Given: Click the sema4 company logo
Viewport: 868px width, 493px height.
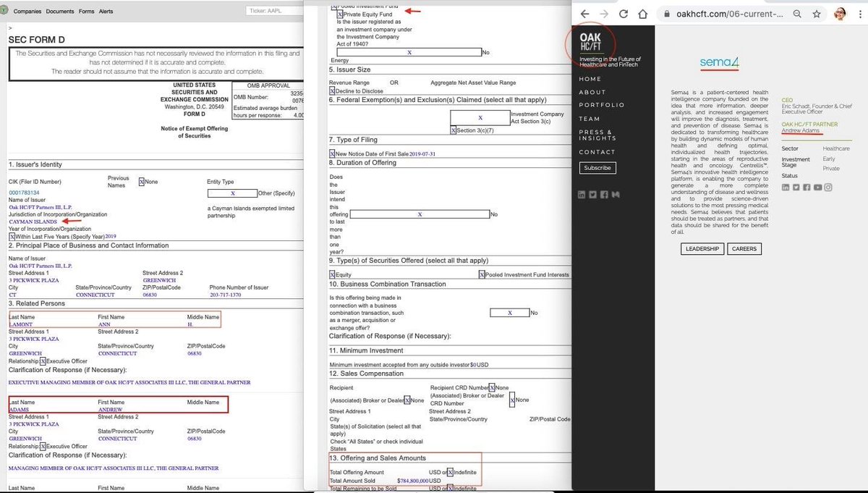Looking at the screenshot, I should coord(719,62).
